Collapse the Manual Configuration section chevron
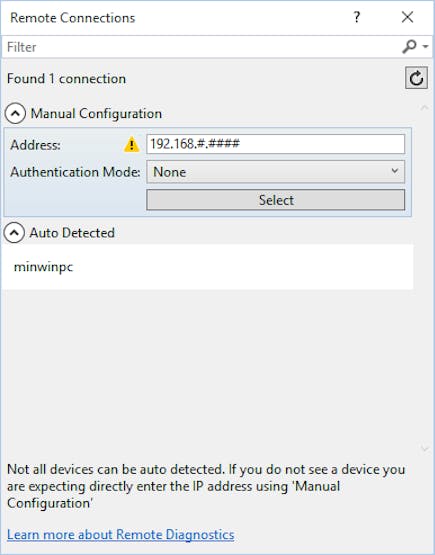 coord(15,113)
